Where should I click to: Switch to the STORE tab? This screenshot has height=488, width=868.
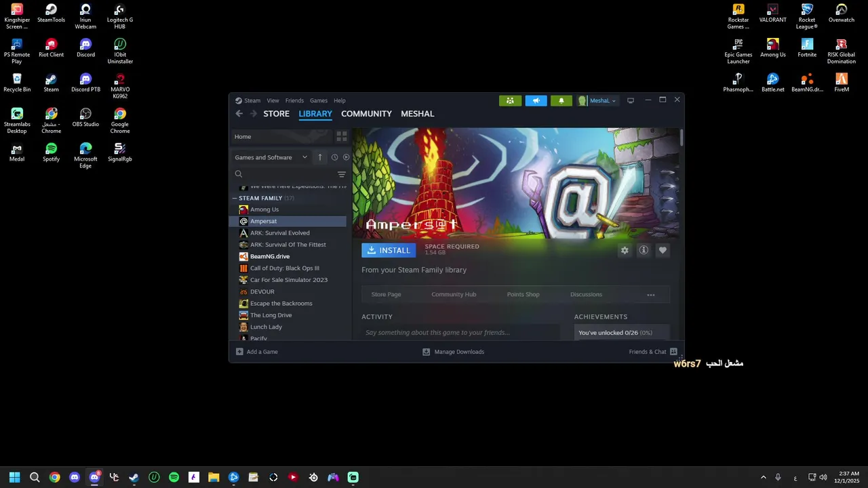[x=277, y=114]
